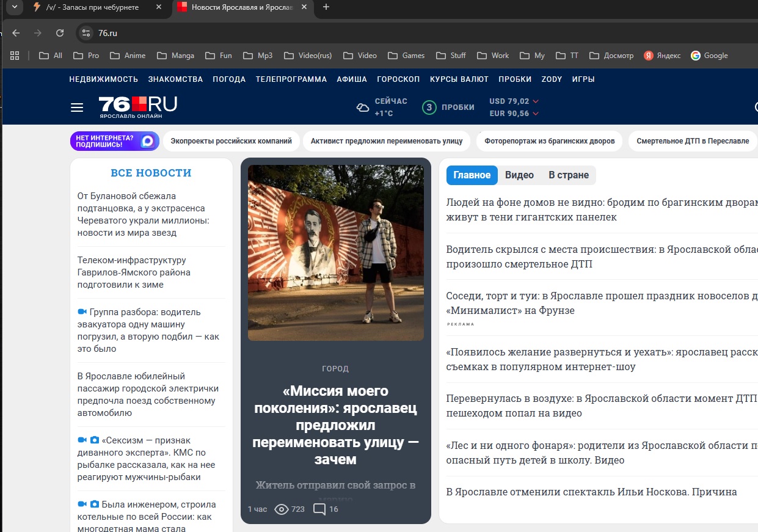Open ZODY in the top menu
This screenshot has height=532, width=758.
[552, 79]
